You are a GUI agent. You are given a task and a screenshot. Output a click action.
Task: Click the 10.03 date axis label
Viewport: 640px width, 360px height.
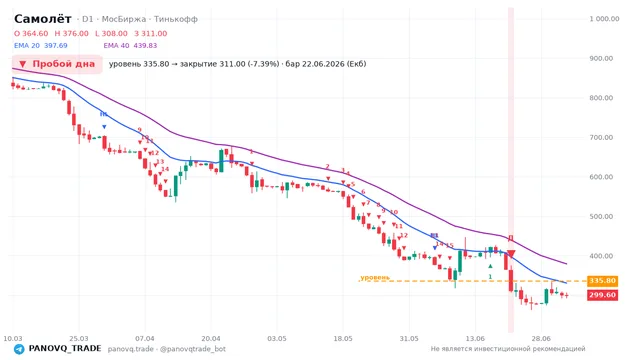click(x=13, y=339)
